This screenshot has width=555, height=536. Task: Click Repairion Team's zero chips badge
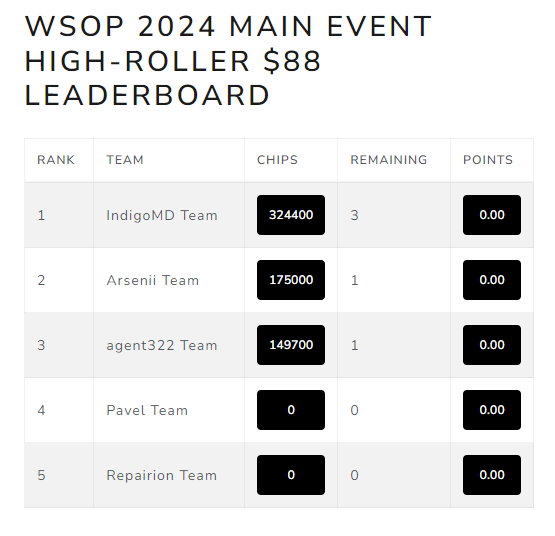tap(291, 475)
